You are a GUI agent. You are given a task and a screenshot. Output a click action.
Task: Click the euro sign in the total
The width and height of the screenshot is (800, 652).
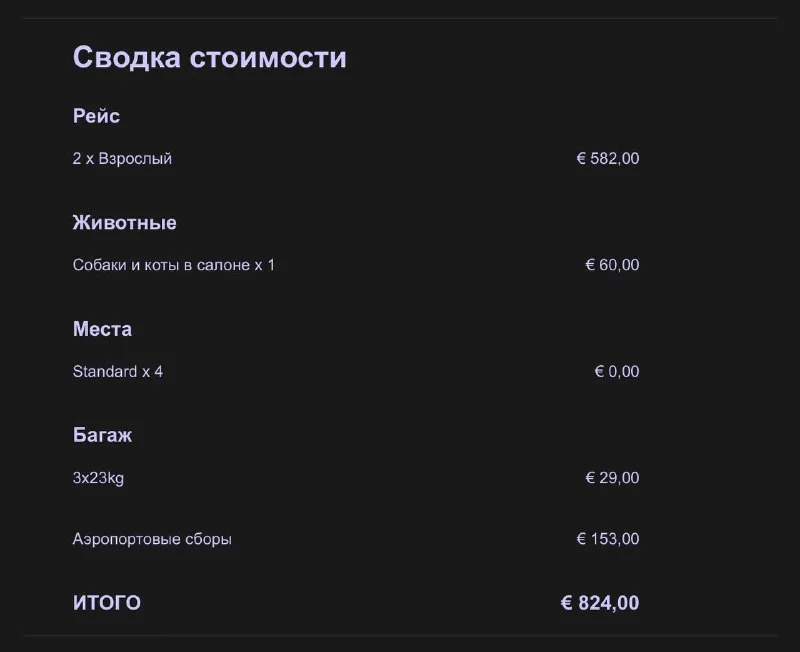(566, 603)
